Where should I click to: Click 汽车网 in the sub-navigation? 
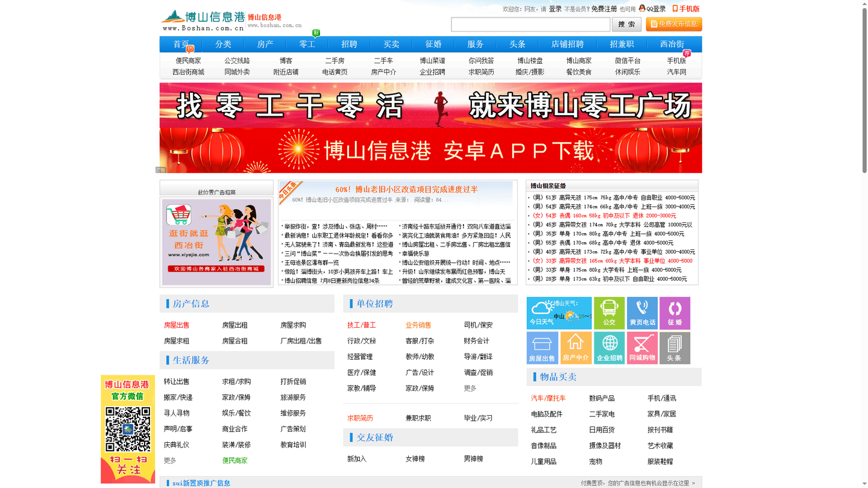[x=676, y=72]
